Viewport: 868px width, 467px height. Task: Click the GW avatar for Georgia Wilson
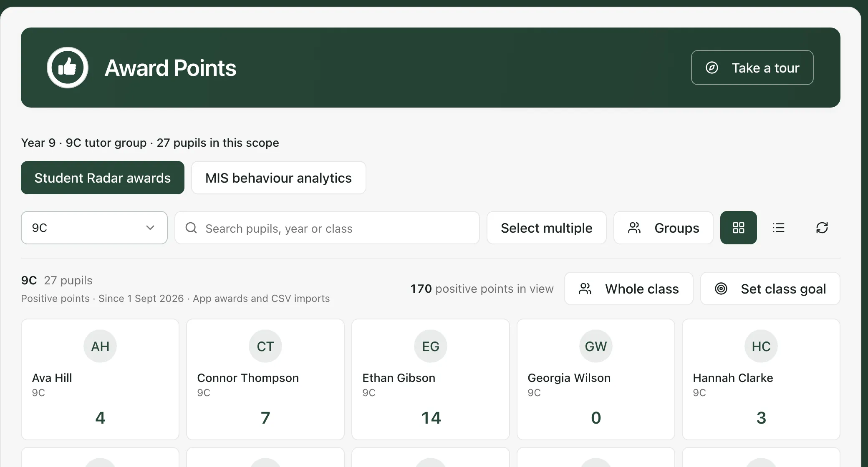click(596, 346)
